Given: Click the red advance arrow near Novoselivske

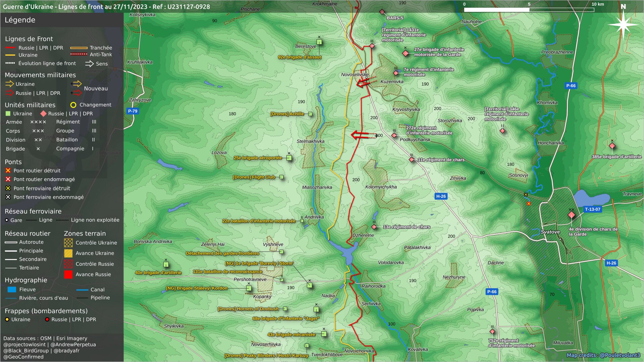Looking at the screenshot, I should pos(366,82).
